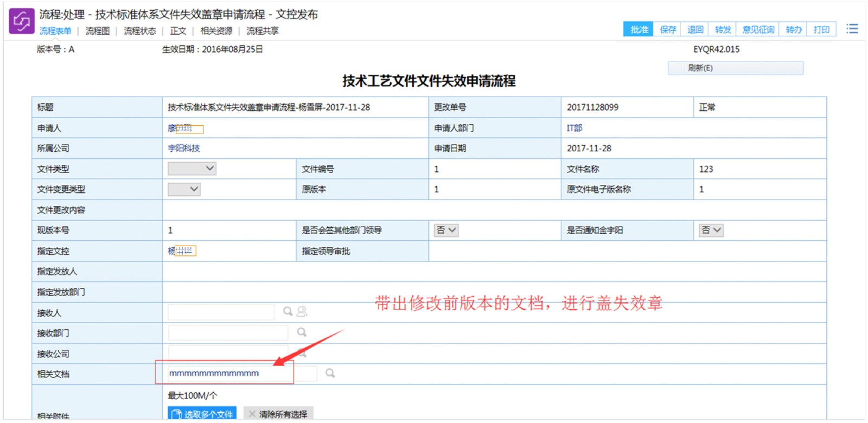Open the 文件类型 dropdown
Viewport: 868px width, 423px height.
192,169
